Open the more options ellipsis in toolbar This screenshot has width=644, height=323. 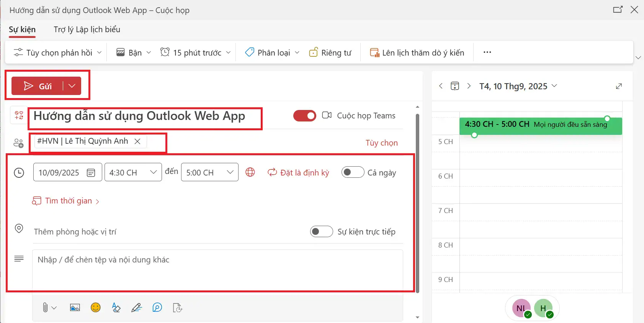487,52
